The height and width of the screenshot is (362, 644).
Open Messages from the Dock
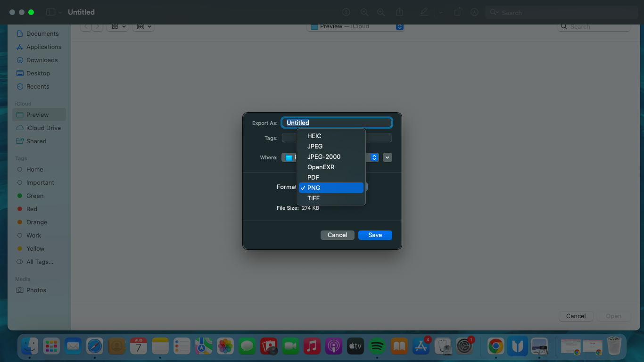click(x=247, y=346)
